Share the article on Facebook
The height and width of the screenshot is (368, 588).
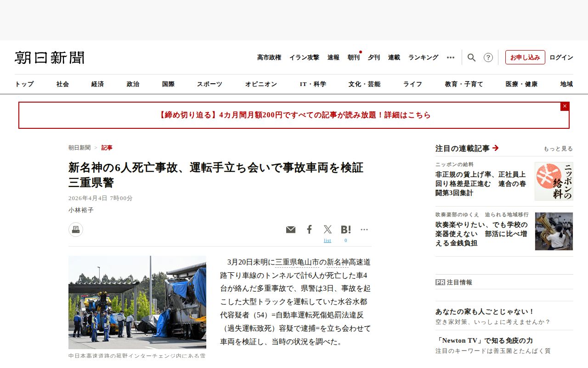pos(309,230)
